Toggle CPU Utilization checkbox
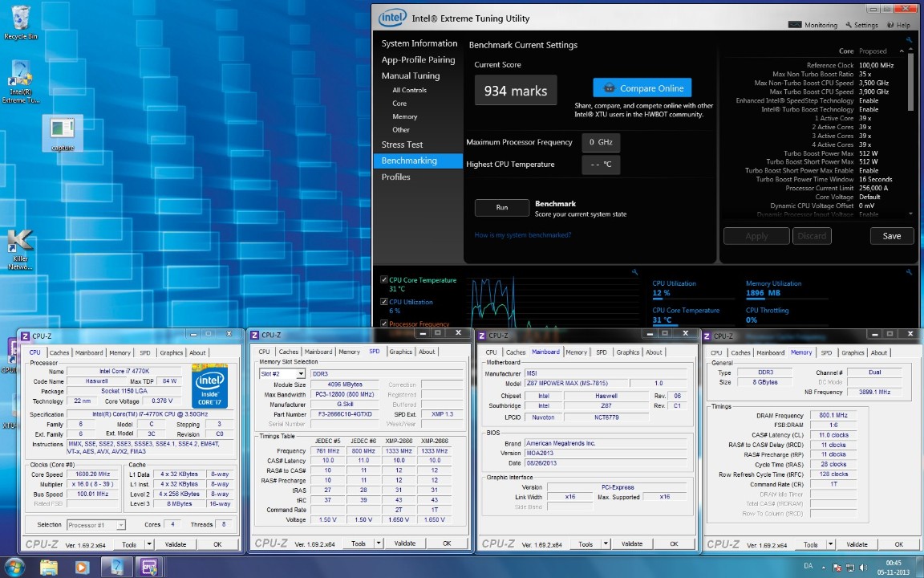This screenshot has width=924, height=578. click(x=384, y=301)
